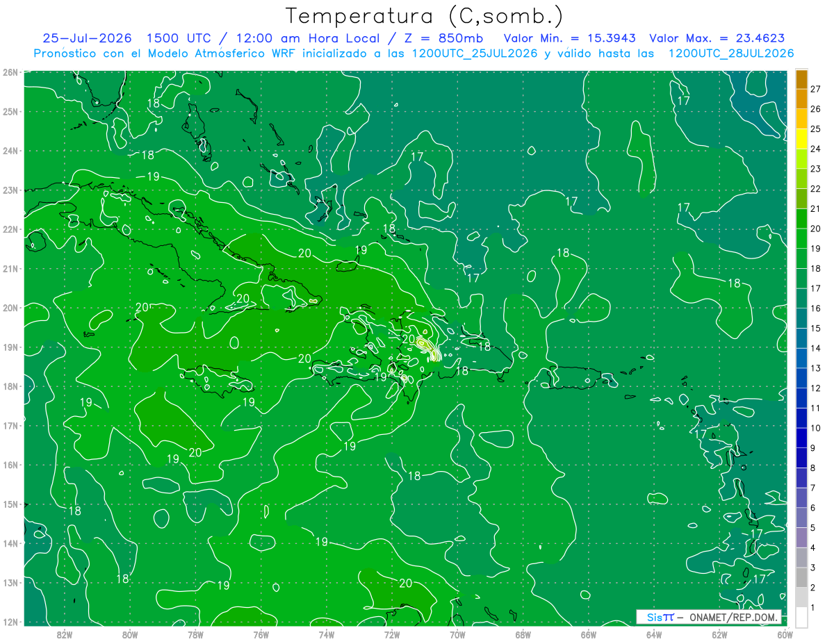Select the latitude axis label "20N"

tap(10, 308)
